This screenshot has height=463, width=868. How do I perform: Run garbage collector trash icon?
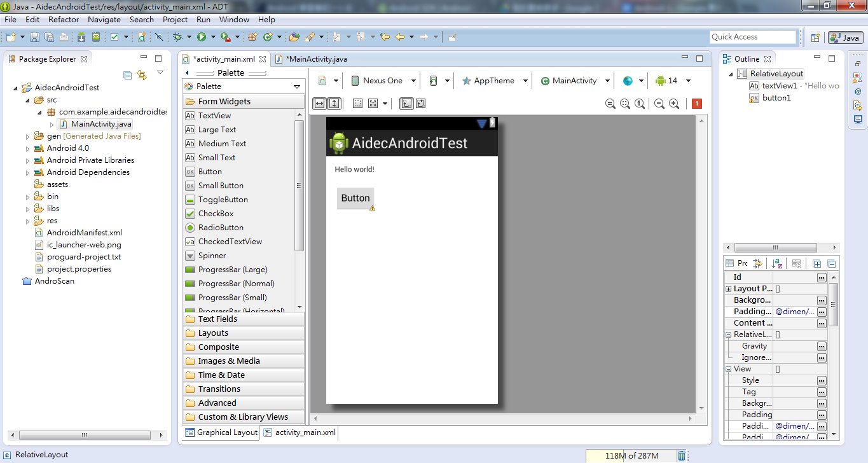tap(682, 455)
